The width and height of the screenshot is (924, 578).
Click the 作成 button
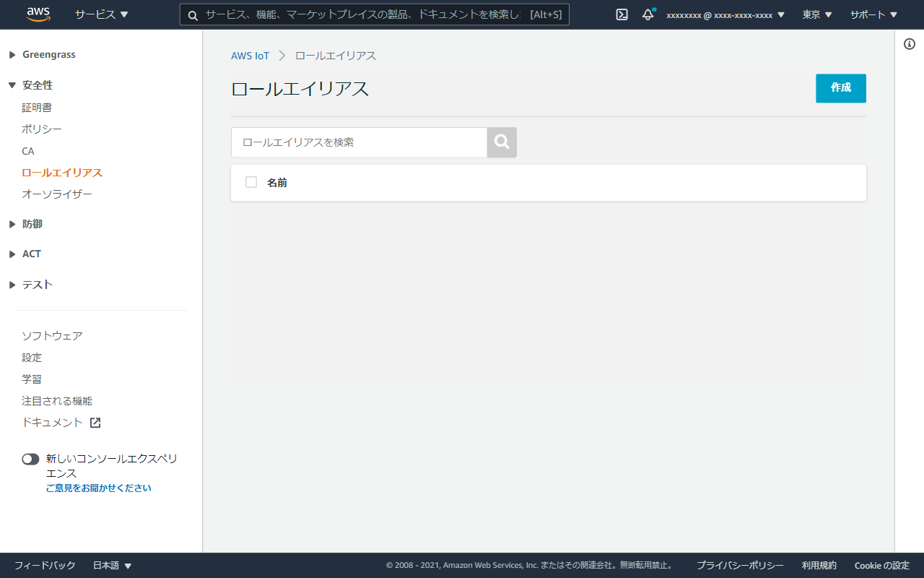click(x=840, y=88)
